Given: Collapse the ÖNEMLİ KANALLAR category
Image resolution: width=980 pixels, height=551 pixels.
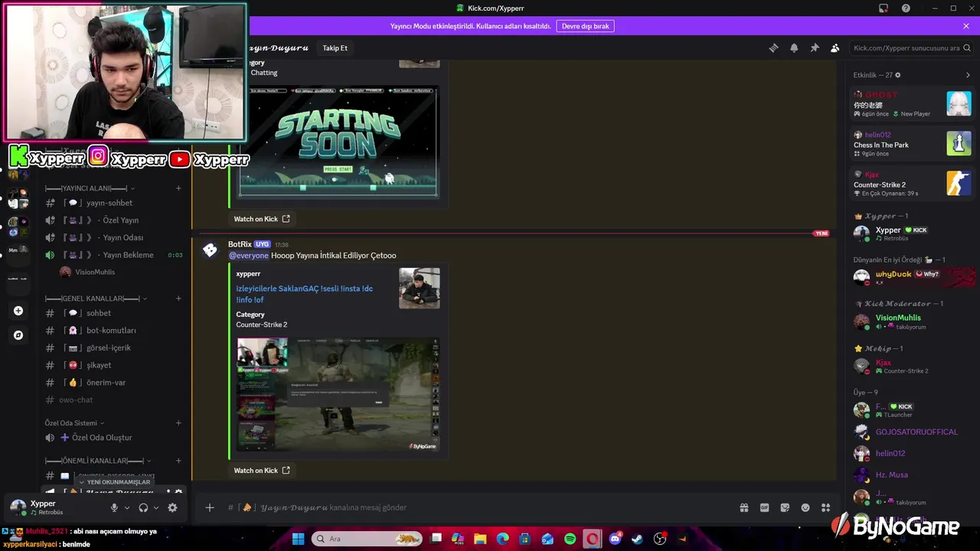Looking at the screenshot, I should tap(98, 461).
